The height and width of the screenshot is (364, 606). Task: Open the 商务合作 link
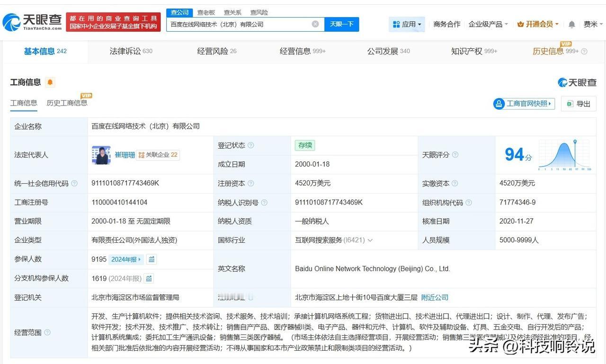(447, 24)
